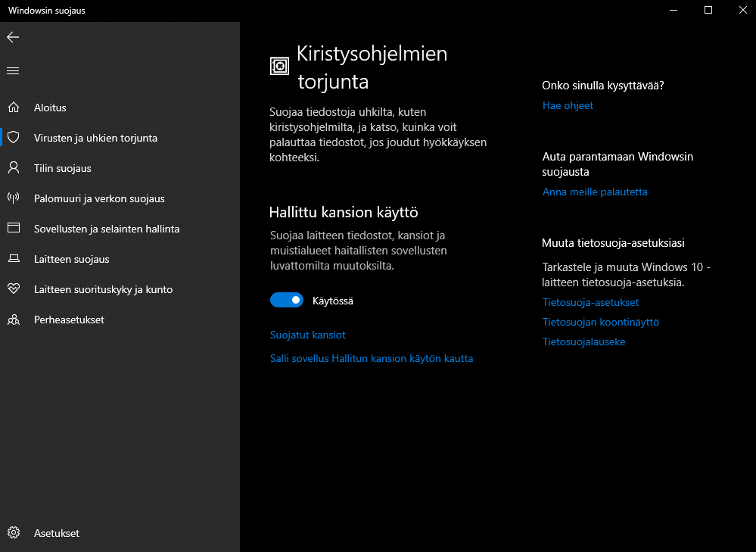Click Salli sovellus Hallitun kansion käytön kautta
The height and width of the screenshot is (552, 756).
372,358
